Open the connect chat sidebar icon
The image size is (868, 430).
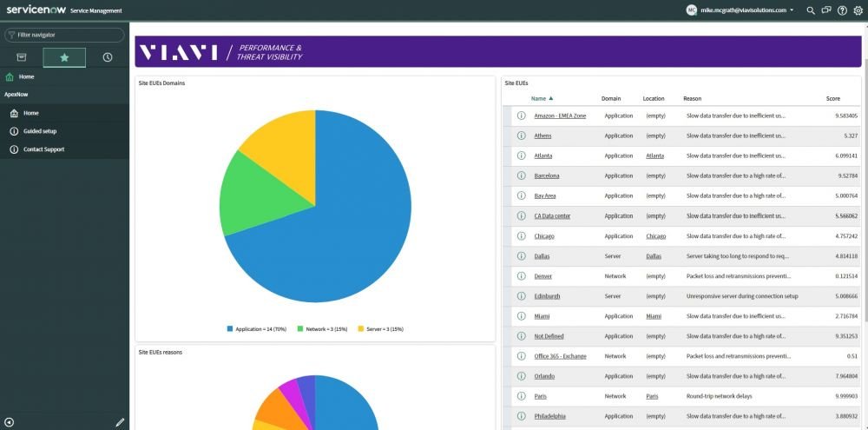[826, 10]
